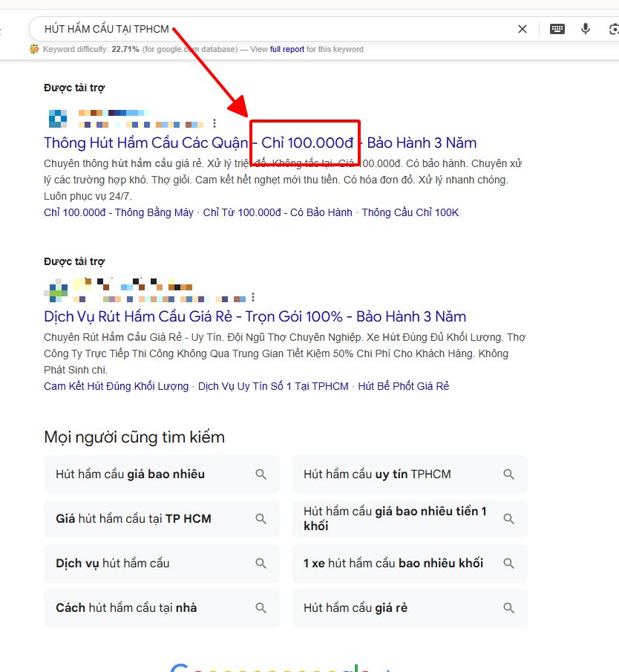Open the three-dot menu on the first sponsored ad

[215, 122]
